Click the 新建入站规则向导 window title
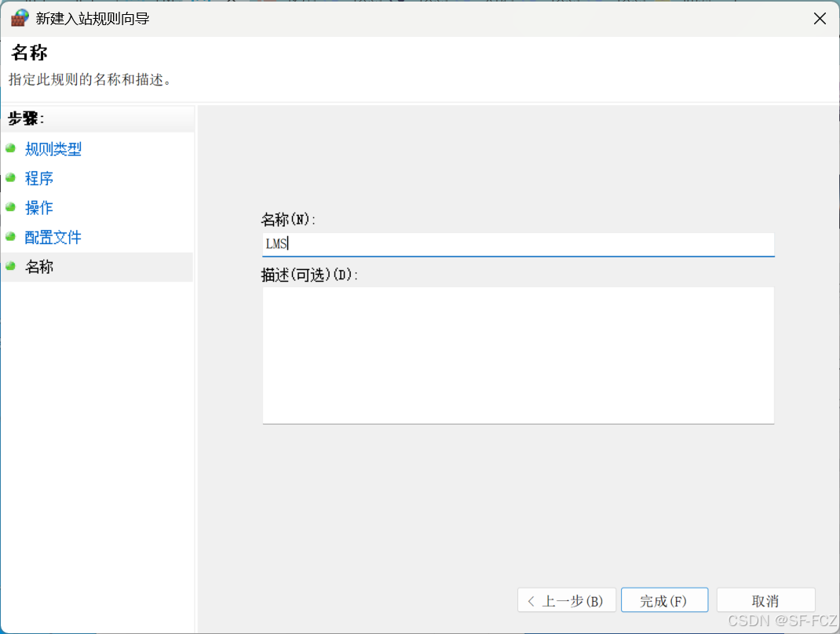The height and width of the screenshot is (634, 840). 92,19
